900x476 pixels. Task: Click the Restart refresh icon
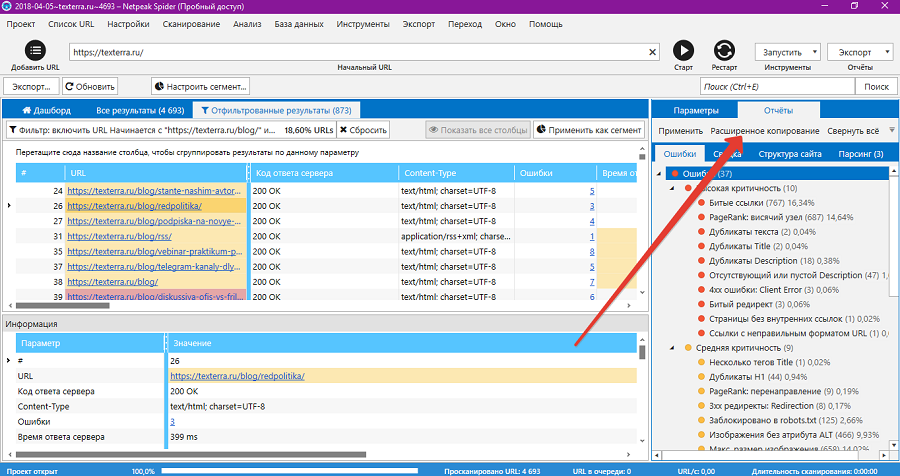[724, 51]
